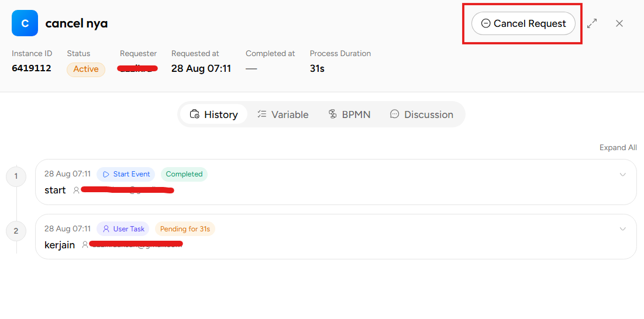Click the cancel nya title
644x319 pixels.
tap(77, 24)
